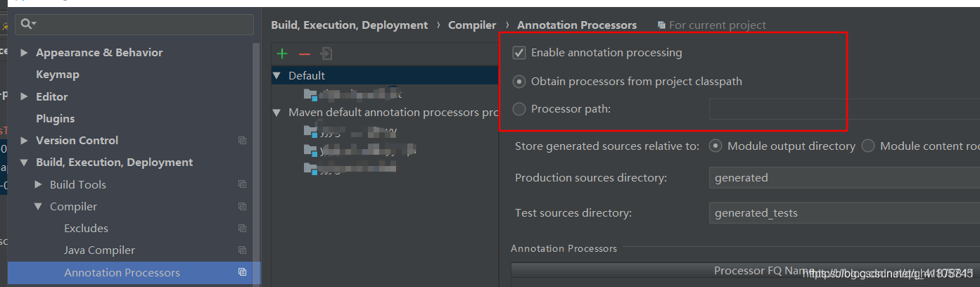The height and width of the screenshot is (287, 980).
Task: Click the green plus add profile icon
Action: coord(282,53)
